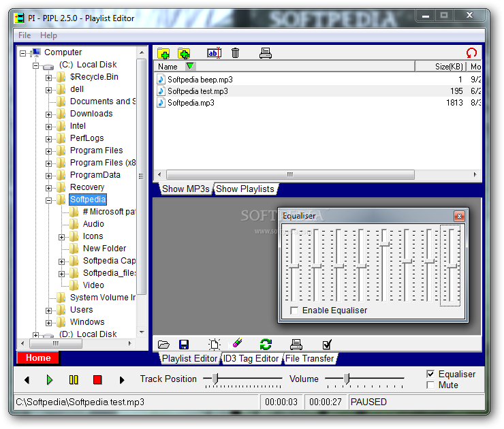Open a playlist with the yellow folder icon

coord(163,345)
